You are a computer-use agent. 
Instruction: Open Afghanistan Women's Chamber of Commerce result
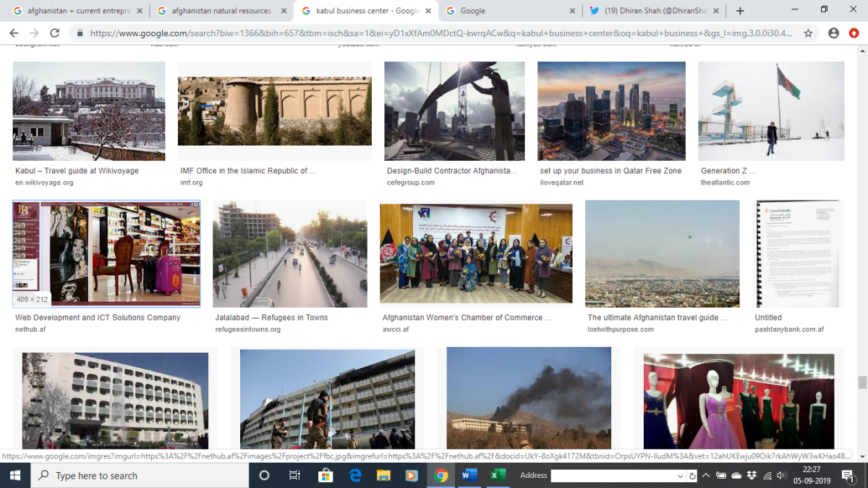tap(467, 317)
